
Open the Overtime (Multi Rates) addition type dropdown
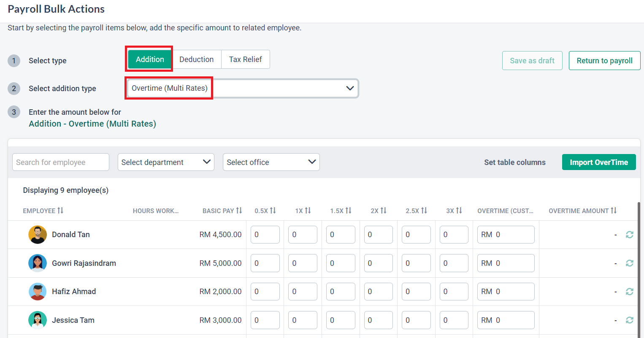(x=243, y=88)
